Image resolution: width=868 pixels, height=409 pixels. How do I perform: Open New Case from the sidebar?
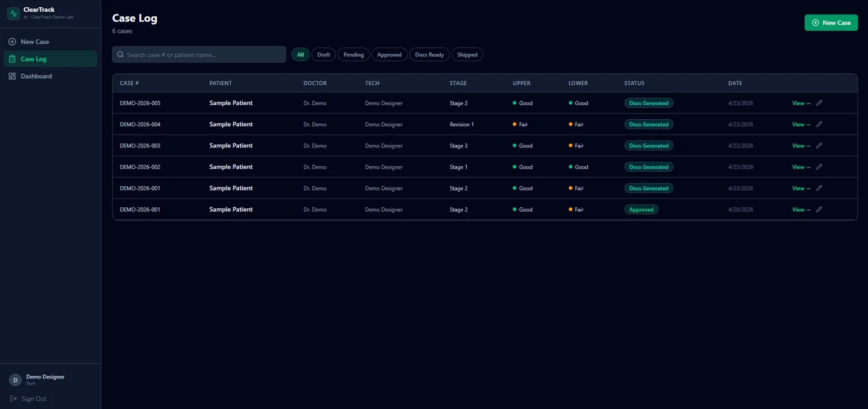pyautogui.click(x=50, y=42)
